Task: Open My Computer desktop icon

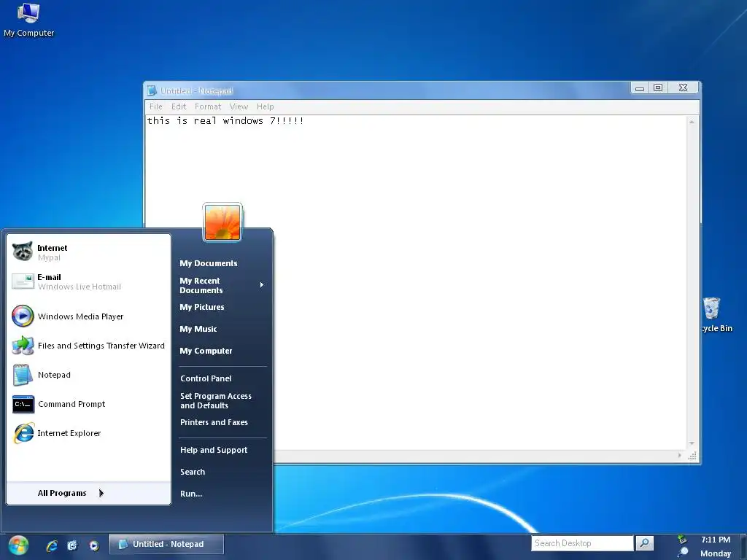Action: click(x=28, y=20)
